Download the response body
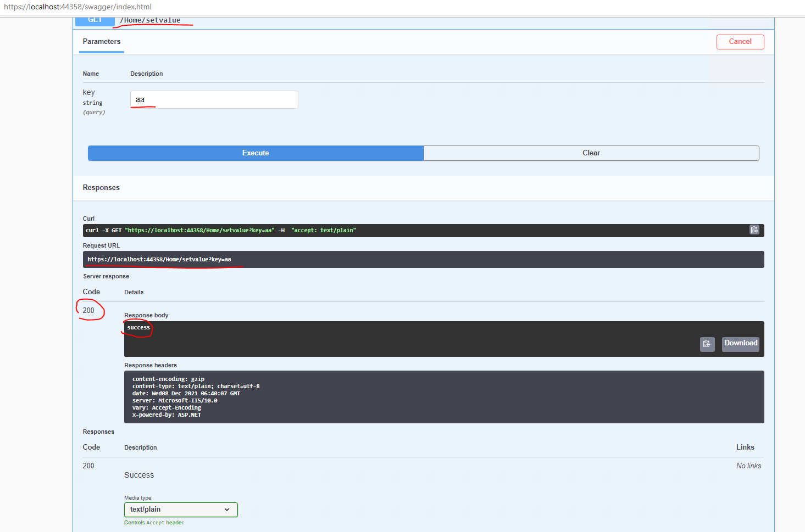 pos(740,344)
